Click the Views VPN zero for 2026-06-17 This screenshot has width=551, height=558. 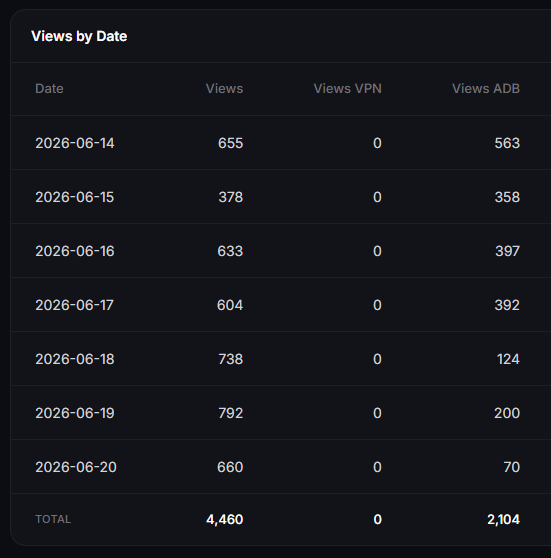(x=377, y=305)
